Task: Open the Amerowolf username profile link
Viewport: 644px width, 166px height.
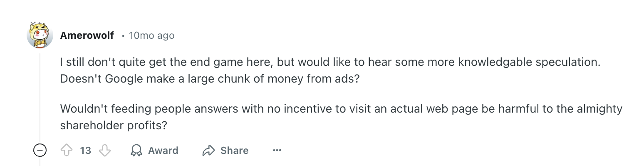Action: 87,35
